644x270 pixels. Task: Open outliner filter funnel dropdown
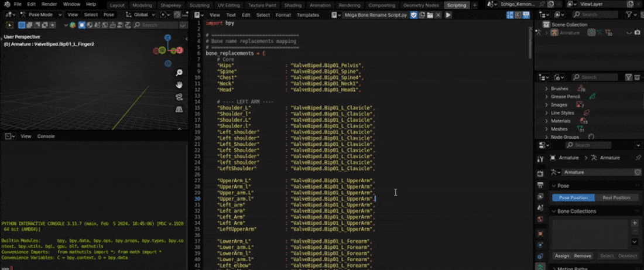point(631,15)
